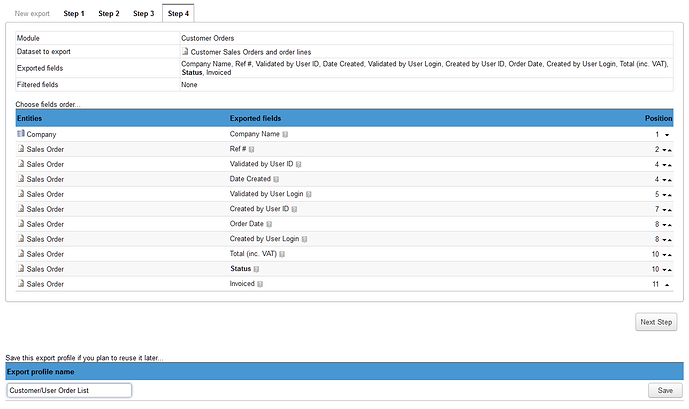The height and width of the screenshot is (409, 689).
Task: Save the export profile
Action: coord(665,390)
